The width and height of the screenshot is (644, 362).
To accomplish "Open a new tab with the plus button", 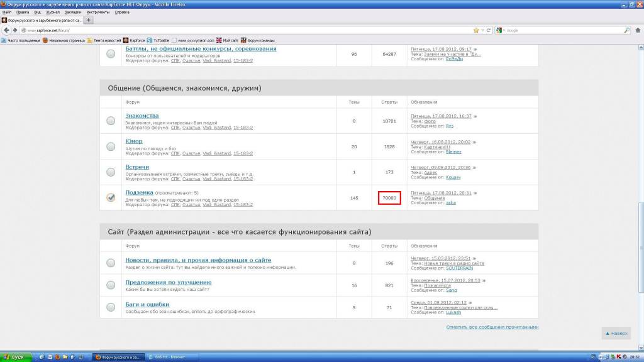I will tap(88, 20).
